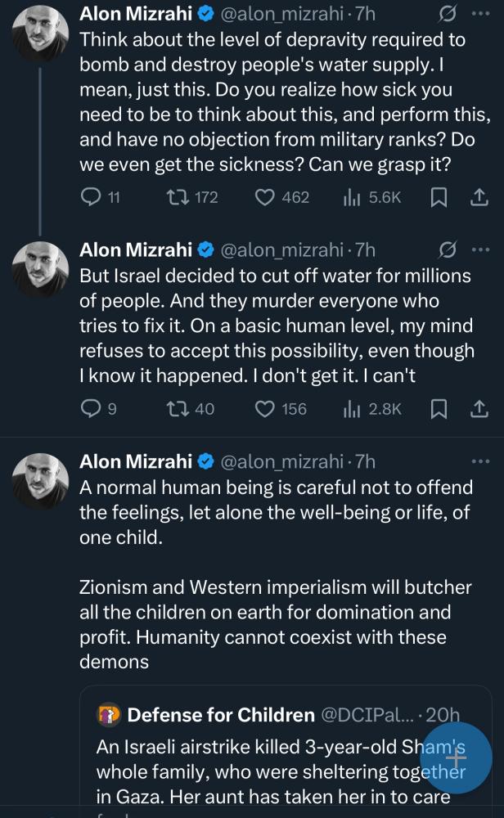Reply to the tweet with 9 replies
This screenshot has height=818, width=504.
[93, 408]
